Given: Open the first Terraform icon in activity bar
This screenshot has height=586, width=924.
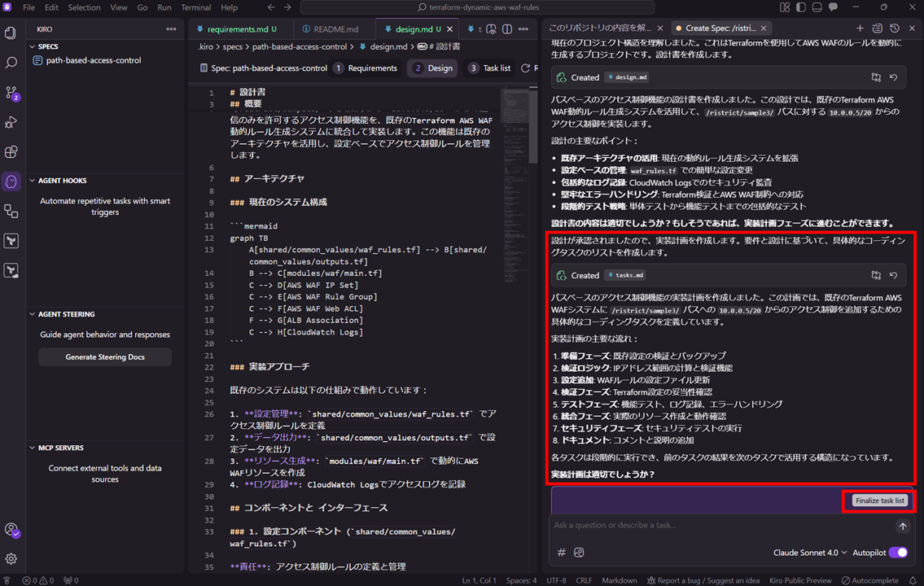Looking at the screenshot, I should click(11, 241).
